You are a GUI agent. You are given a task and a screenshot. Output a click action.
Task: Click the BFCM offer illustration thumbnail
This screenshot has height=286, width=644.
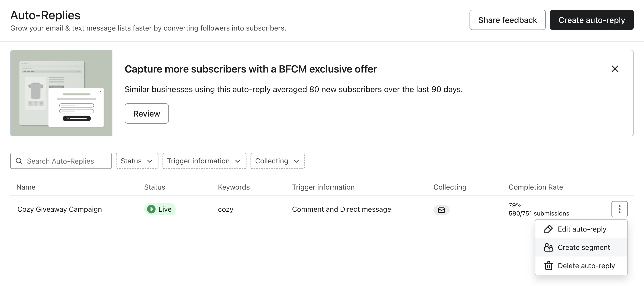61,93
